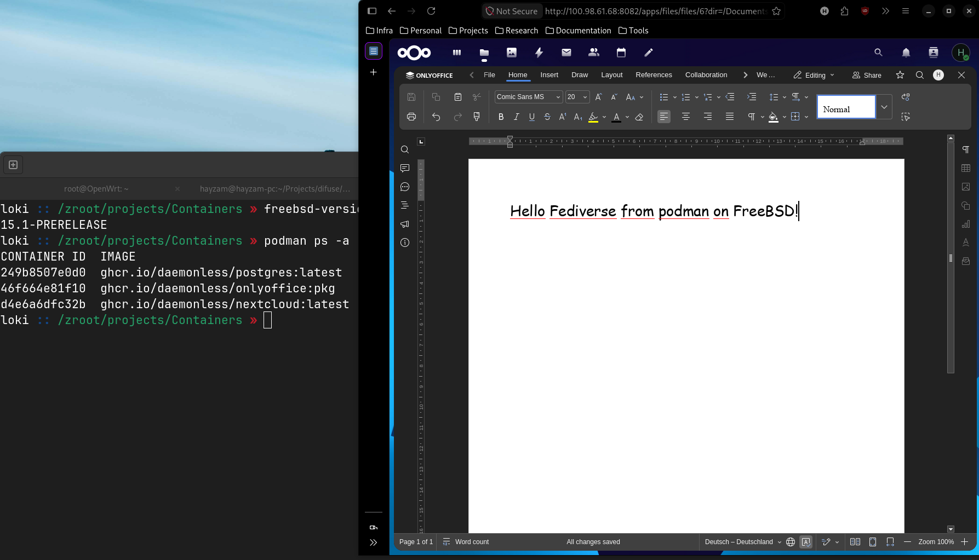
Task: Open the Headings navigation panel
Action: [x=405, y=205]
